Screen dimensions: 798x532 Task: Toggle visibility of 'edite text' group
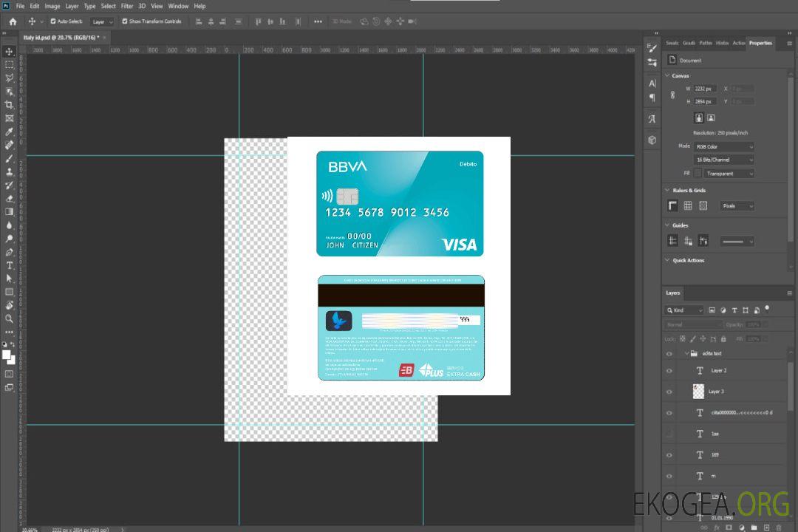669,354
